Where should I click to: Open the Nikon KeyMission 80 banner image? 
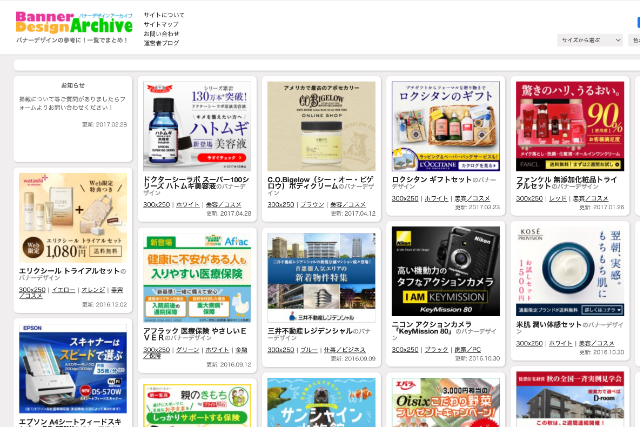446,271
